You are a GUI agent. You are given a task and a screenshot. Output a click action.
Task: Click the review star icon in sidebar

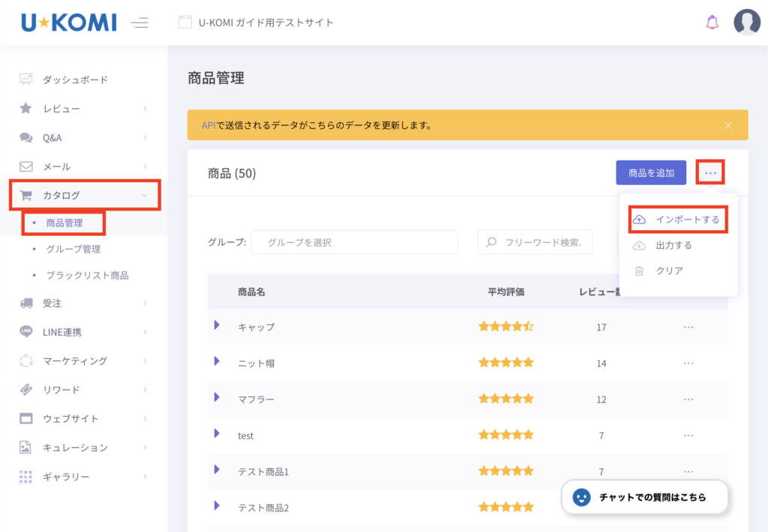pos(26,109)
